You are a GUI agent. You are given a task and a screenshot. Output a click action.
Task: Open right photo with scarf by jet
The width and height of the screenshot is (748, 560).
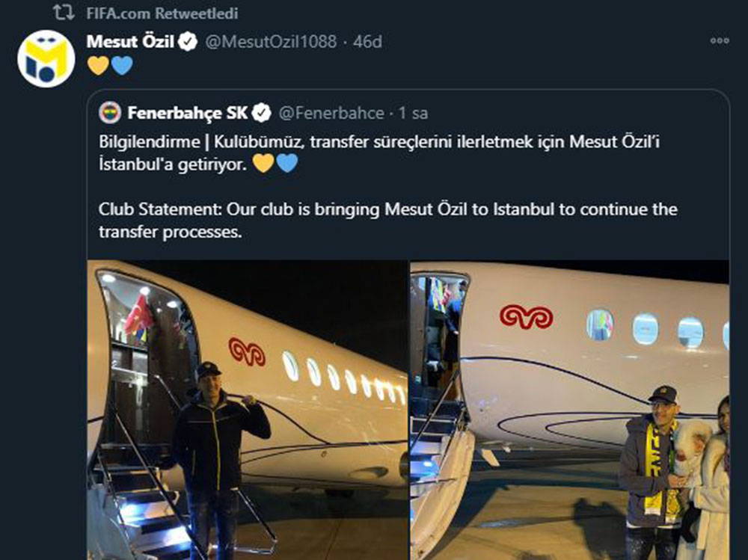[x=570, y=410]
